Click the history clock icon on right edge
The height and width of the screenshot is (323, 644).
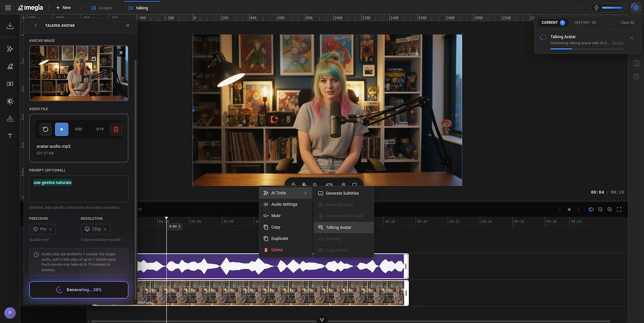636,77
